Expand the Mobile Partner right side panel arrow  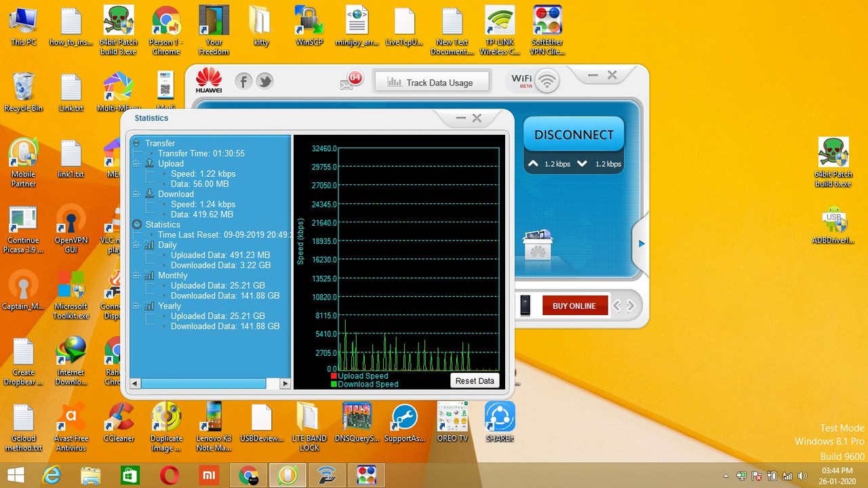pos(642,243)
